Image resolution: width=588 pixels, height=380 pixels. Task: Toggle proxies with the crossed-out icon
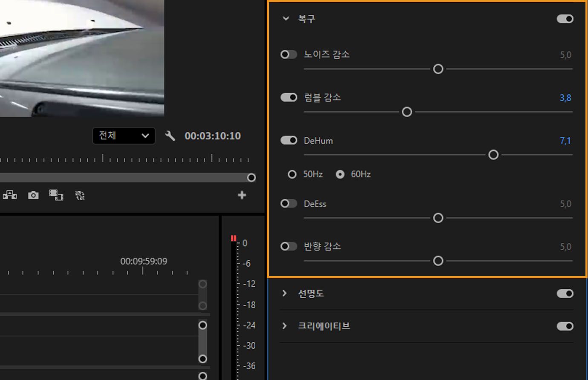pos(80,195)
